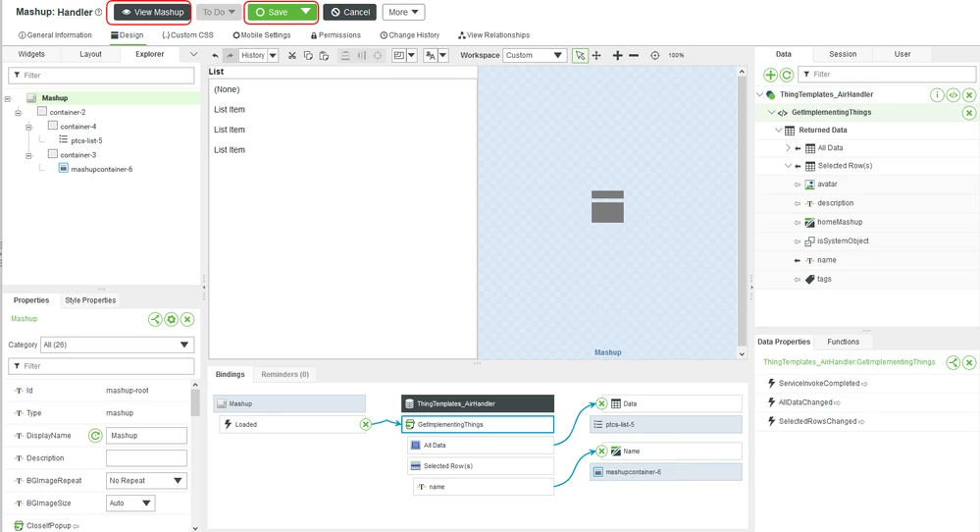Click the Cancel button

[350, 12]
